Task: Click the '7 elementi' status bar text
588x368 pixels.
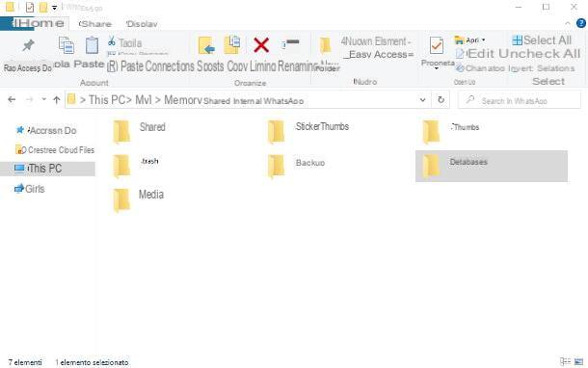Action: coord(25,362)
